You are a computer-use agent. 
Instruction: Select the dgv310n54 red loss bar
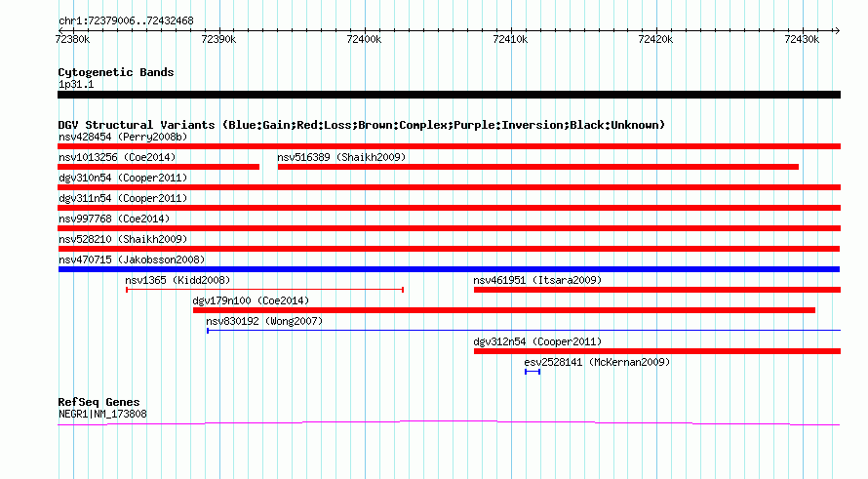coord(449,187)
